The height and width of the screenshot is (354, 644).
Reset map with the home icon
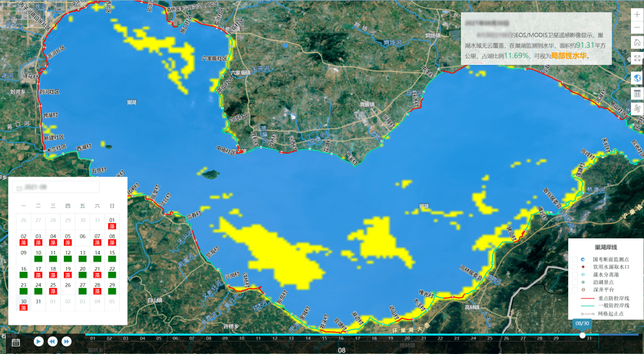[x=637, y=43]
